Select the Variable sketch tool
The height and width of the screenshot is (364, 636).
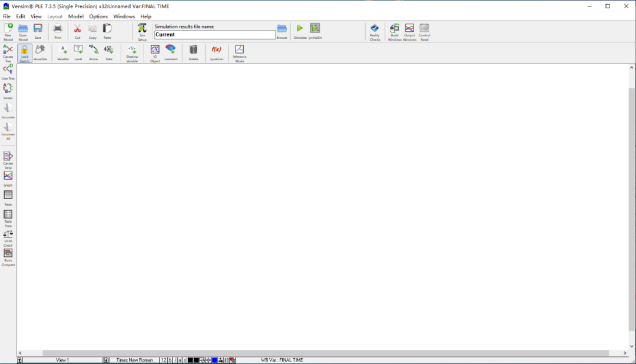tap(63, 53)
